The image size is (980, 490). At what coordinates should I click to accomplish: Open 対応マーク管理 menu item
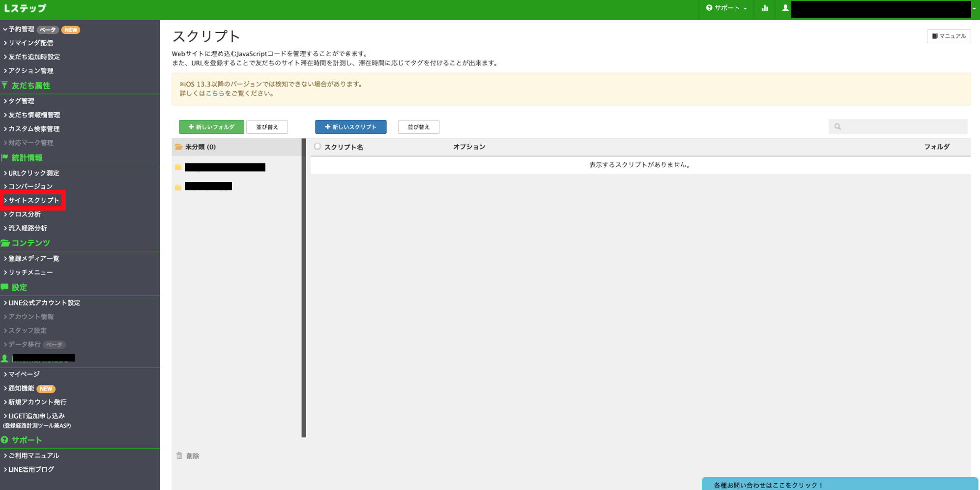pyautogui.click(x=28, y=143)
